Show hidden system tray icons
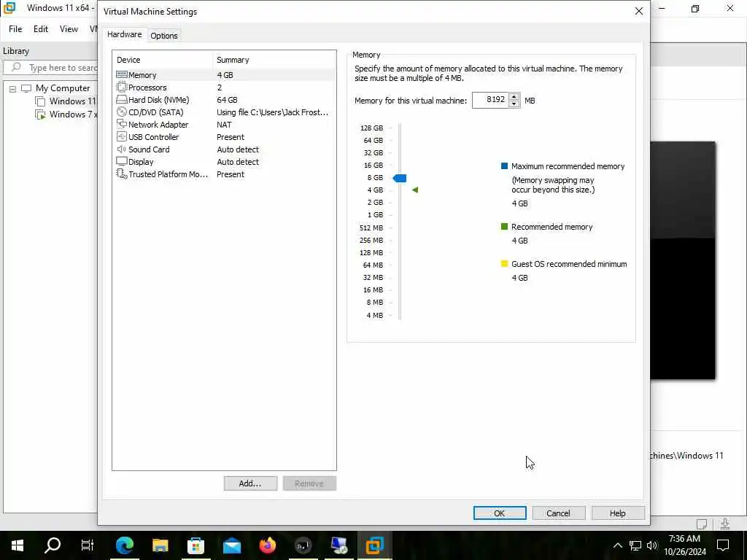747x560 pixels. (x=617, y=545)
